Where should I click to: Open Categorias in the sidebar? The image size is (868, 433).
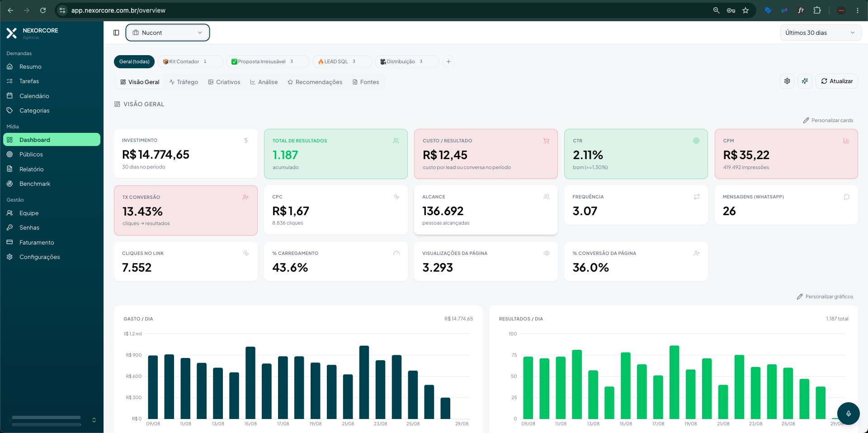pyautogui.click(x=52, y=110)
